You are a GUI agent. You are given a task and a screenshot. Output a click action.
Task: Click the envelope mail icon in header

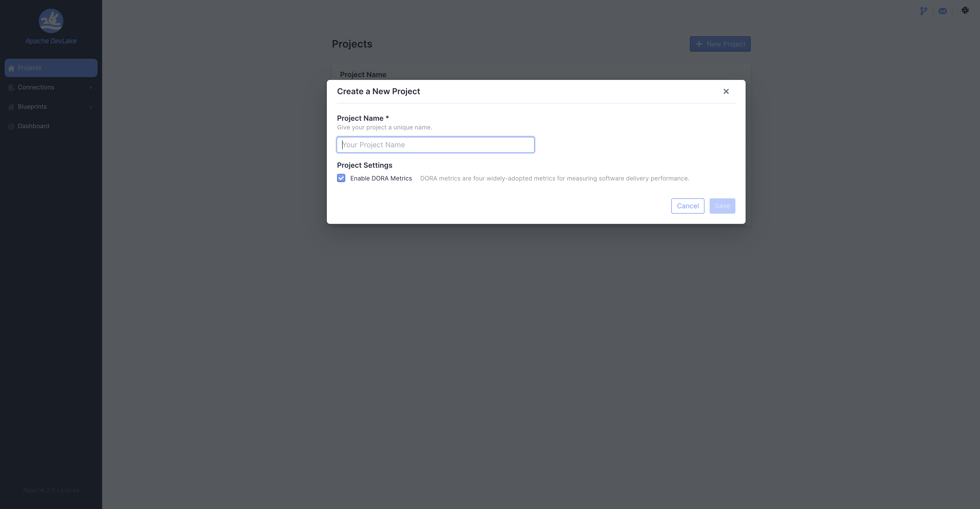942,11
